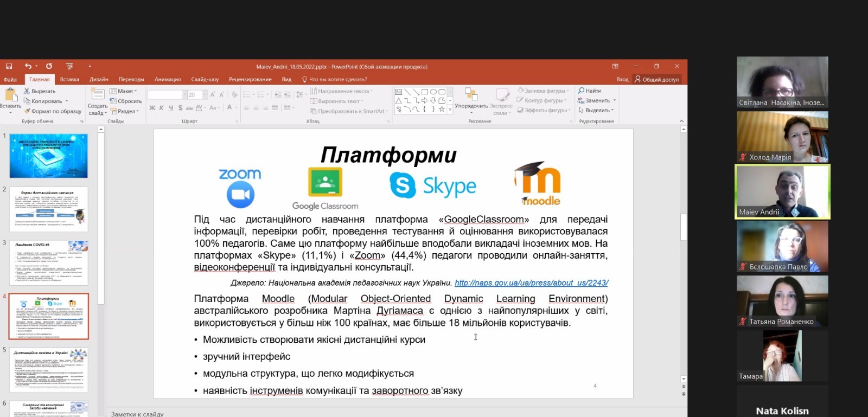The width and height of the screenshot is (868, 417).
Task: Undo the last action in PowerPoint
Action: click(x=28, y=66)
